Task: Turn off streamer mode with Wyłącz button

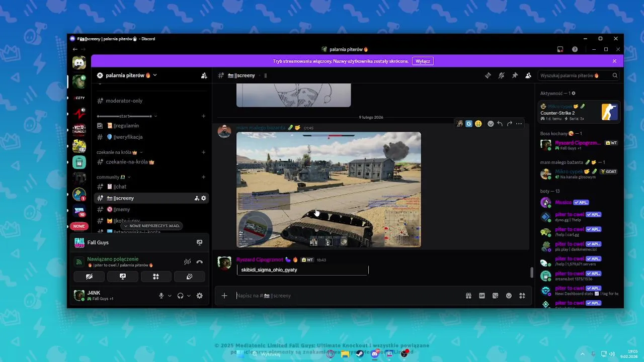Action: point(423,61)
